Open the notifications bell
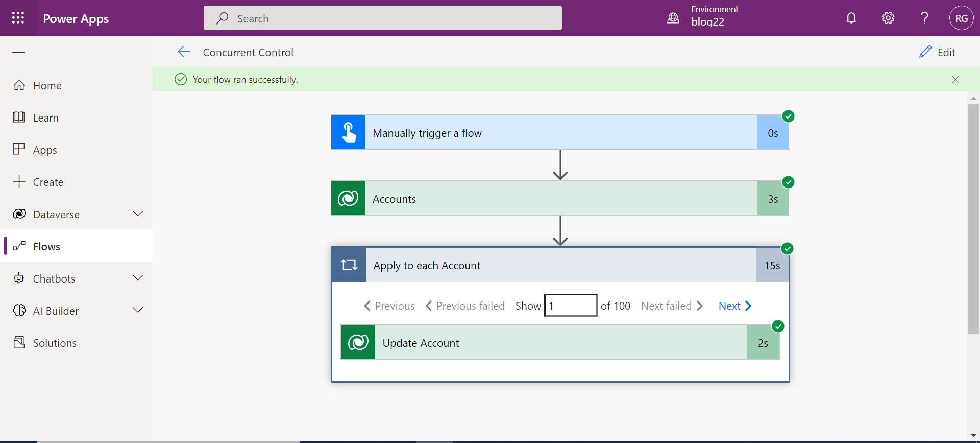Viewport: 980px width, 443px height. coord(851,18)
